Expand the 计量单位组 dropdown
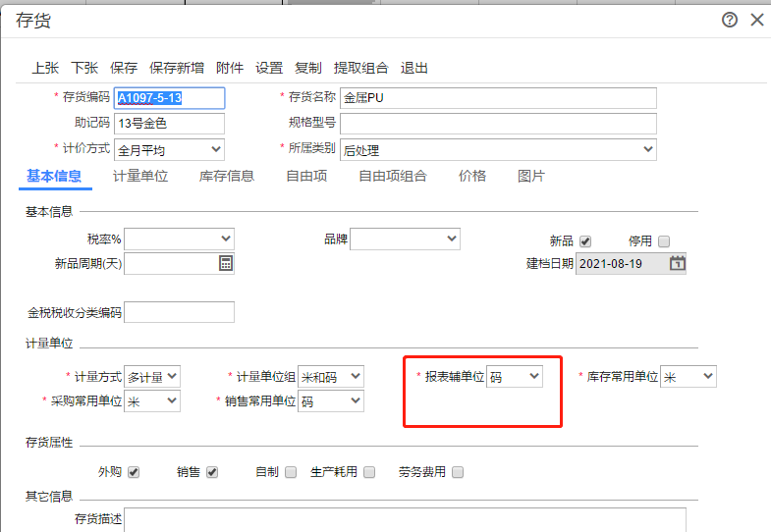Viewport: 771px width, 532px height. point(331,377)
